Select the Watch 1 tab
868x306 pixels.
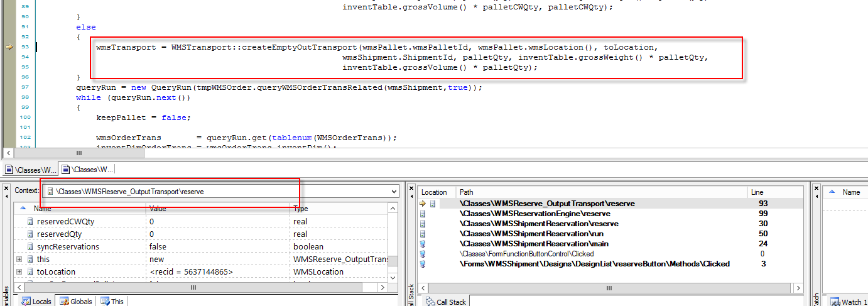[845, 302]
